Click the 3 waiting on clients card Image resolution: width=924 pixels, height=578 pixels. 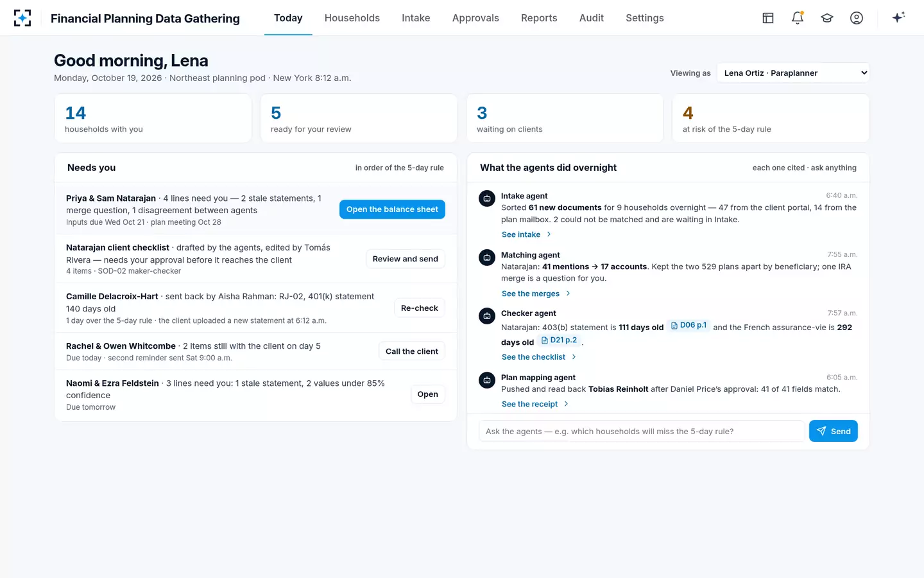565,118
